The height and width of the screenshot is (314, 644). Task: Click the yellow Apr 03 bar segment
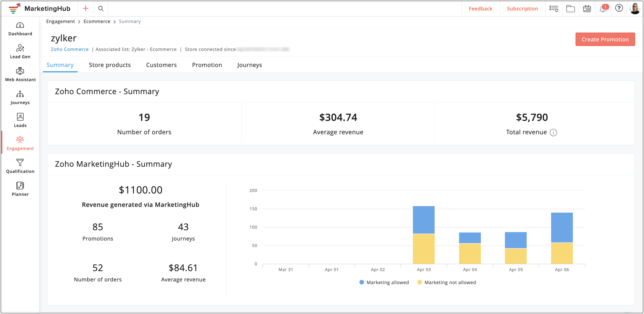click(424, 249)
